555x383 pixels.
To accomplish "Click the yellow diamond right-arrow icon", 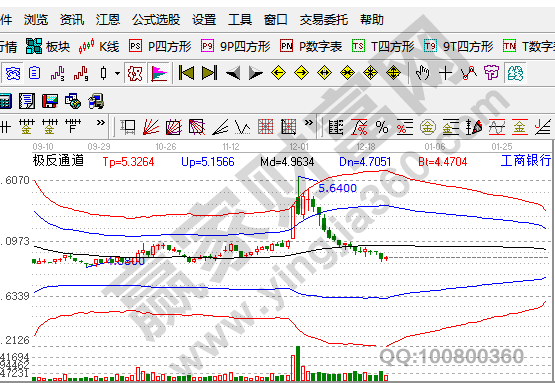I will (x=302, y=73).
